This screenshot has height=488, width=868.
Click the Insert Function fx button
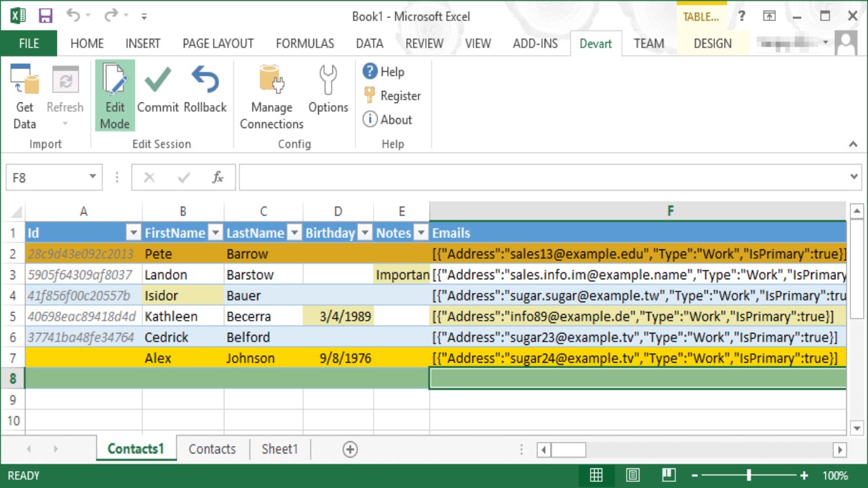(x=218, y=178)
